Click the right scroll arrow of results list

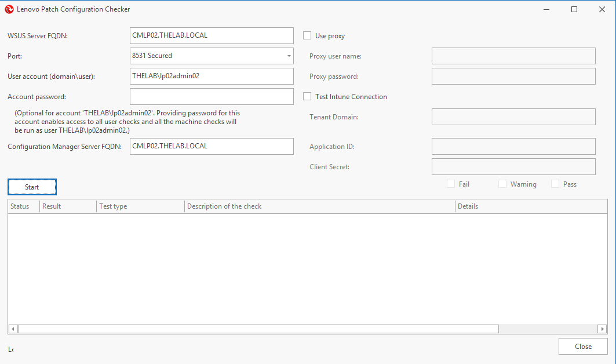[x=602, y=329]
